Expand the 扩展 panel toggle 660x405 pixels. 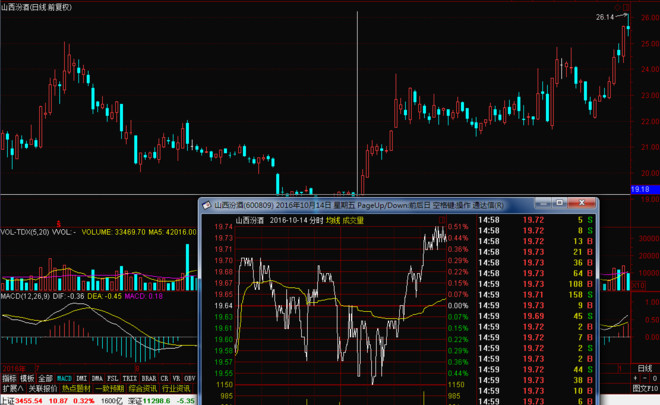coord(13,388)
